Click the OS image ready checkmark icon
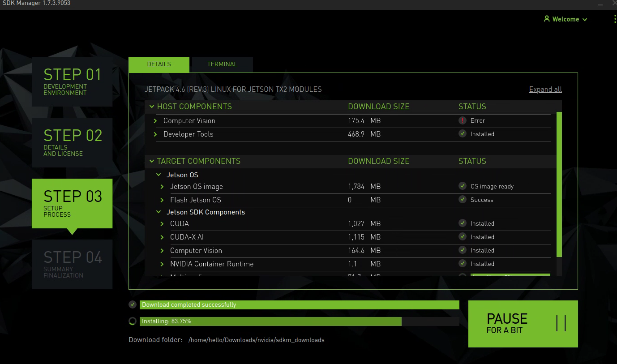The height and width of the screenshot is (364, 617). [x=463, y=186]
